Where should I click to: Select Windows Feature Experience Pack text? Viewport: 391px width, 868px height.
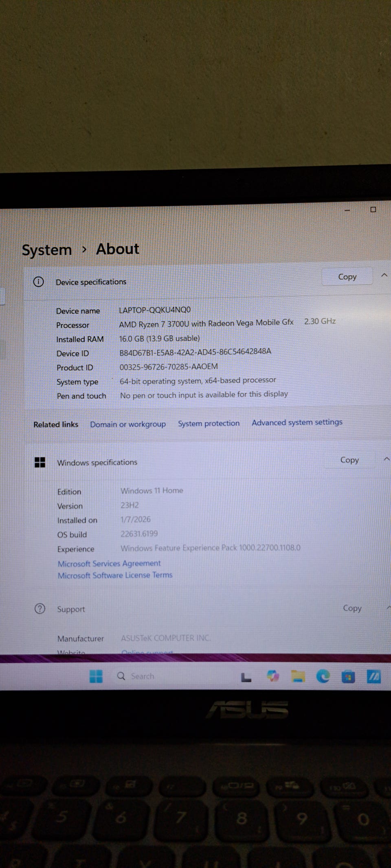[211, 548]
